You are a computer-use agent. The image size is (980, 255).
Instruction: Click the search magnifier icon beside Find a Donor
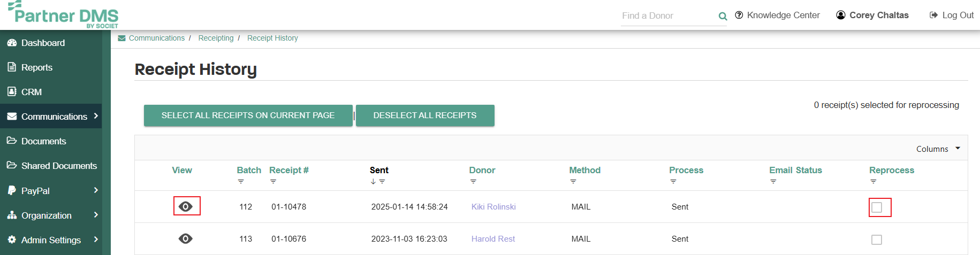[x=723, y=16]
